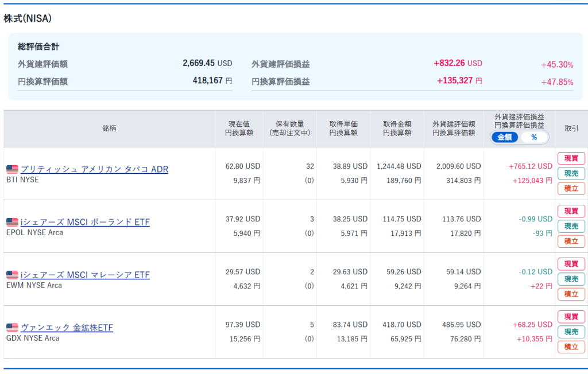The width and height of the screenshot is (588, 374).
Task: Click the US flag icon beside マレーシア ETF
Action: click(12, 275)
